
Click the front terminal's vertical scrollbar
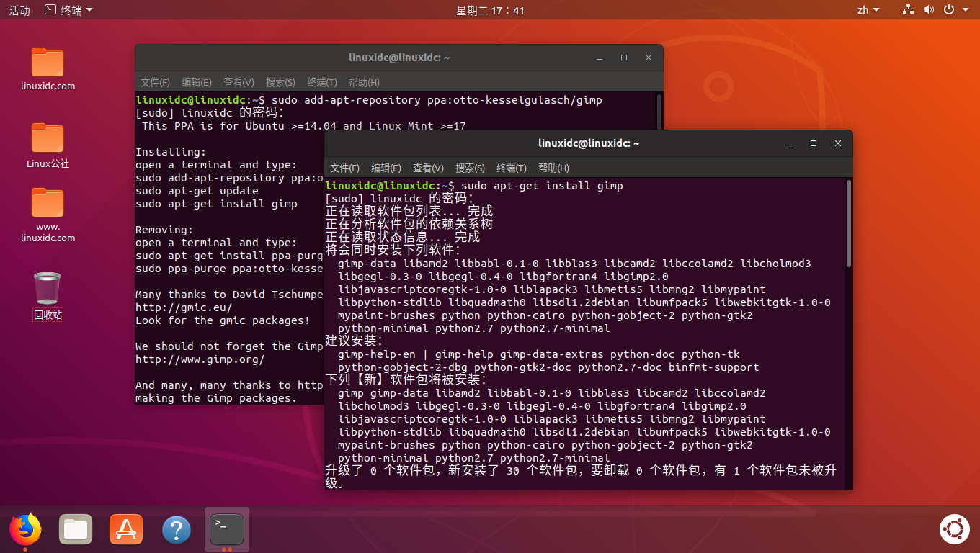click(849, 223)
